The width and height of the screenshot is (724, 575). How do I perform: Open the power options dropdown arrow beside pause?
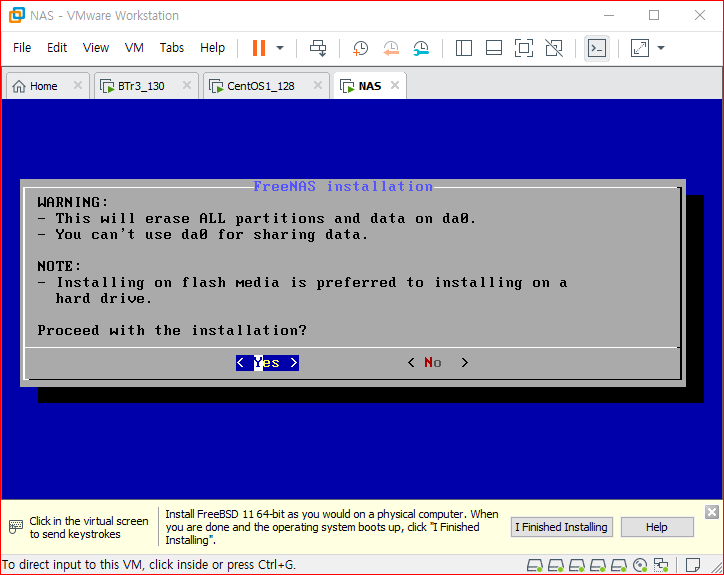click(x=280, y=48)
